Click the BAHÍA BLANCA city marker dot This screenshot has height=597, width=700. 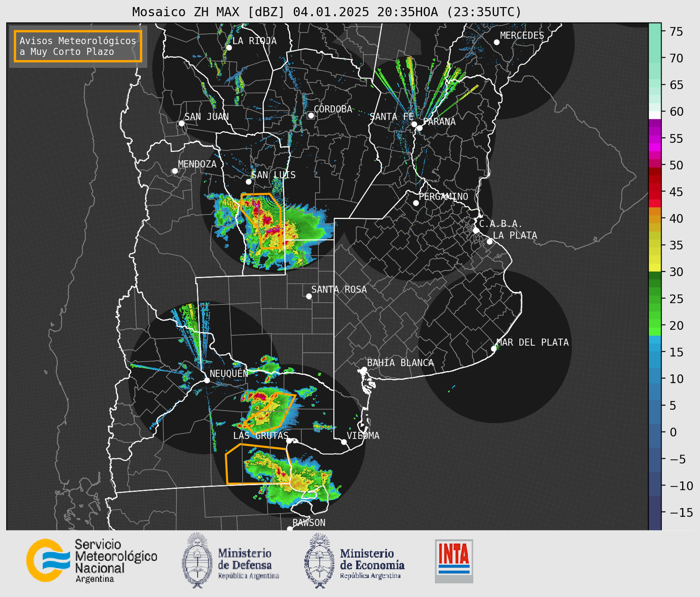tap(364, 369)
